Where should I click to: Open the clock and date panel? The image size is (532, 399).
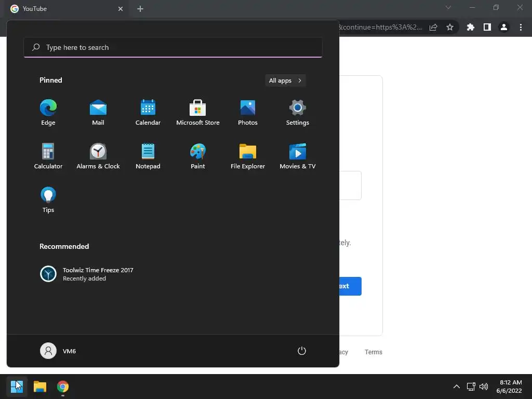click(509, 387)
